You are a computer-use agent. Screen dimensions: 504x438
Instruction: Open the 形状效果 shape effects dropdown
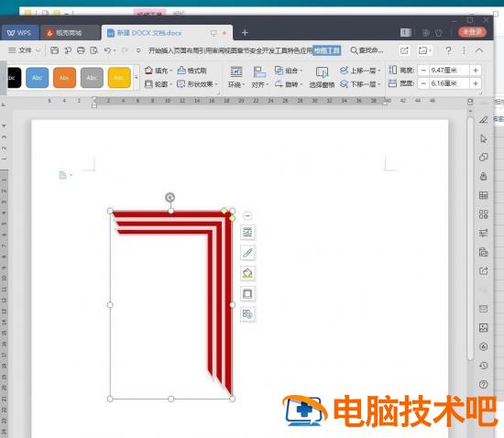coord(198,84)
